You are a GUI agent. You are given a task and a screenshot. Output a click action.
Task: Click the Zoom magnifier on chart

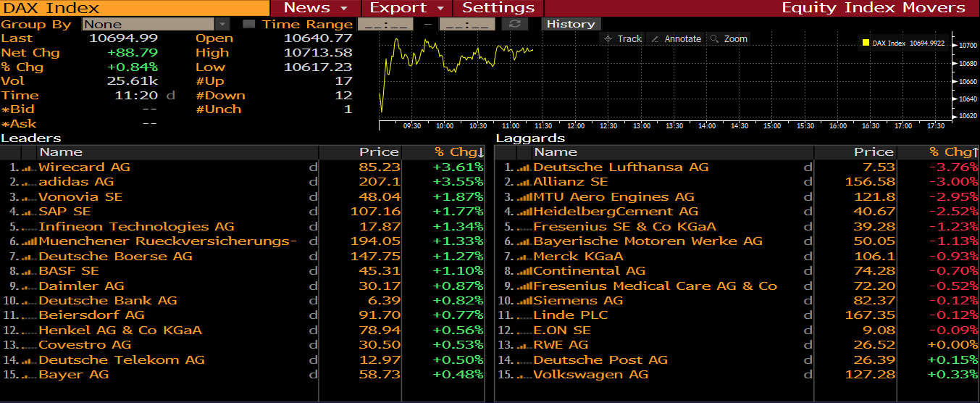[729, 39]
